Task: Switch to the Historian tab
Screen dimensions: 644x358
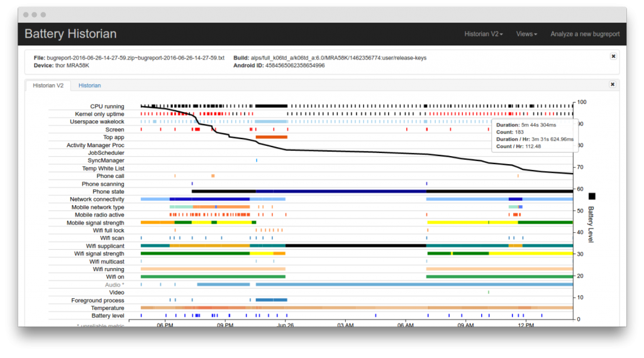Action: click(x=89, y=86)
